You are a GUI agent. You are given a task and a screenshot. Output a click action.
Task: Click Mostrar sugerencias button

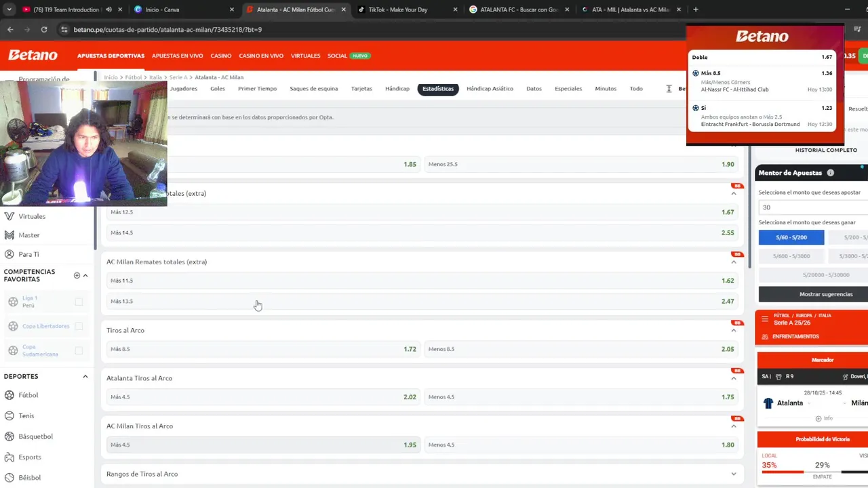pyautogui.click(x=826, y=294)
